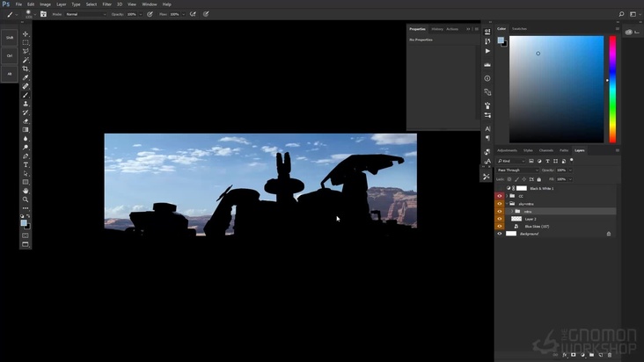Select the Crop tool
Image resolution: width=644 pixels, height=362 pixels.
point(26,69)
